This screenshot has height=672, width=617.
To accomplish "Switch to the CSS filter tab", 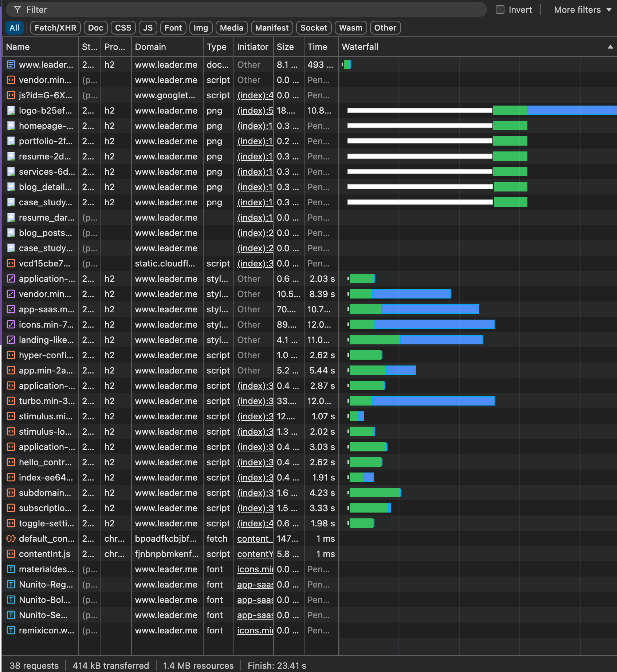I will [123, 28].
